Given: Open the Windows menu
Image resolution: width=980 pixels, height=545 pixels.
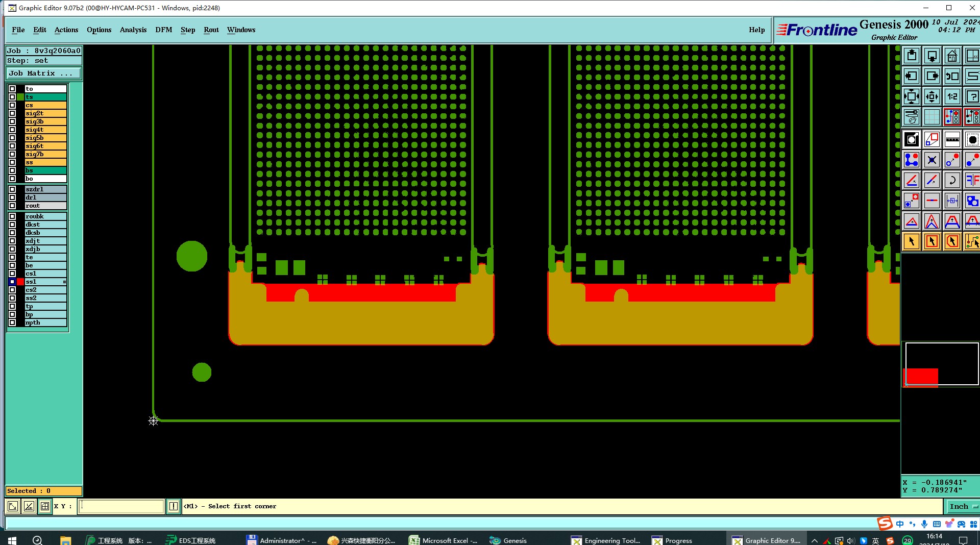Looking at the screenshot, I should [241, 30].
